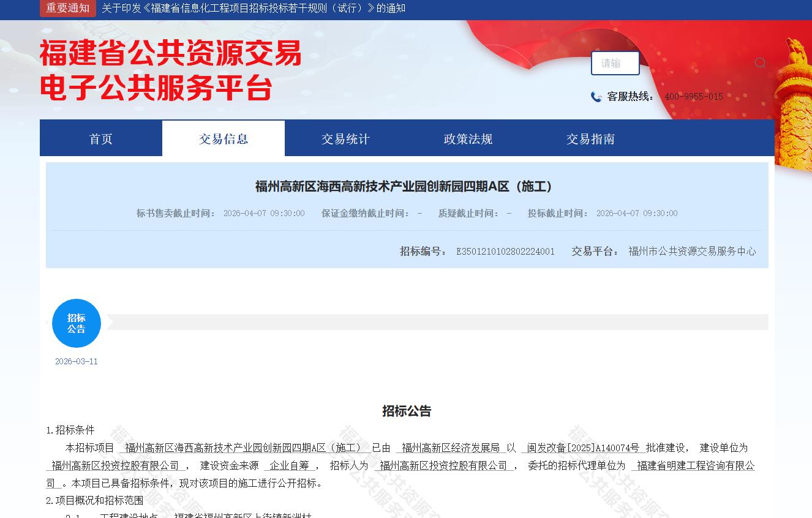Click 福州市公共资源交易服务中心 platform name
This screenshot has width=812, height=518.
pyautogui.click(x=692, y=252)
